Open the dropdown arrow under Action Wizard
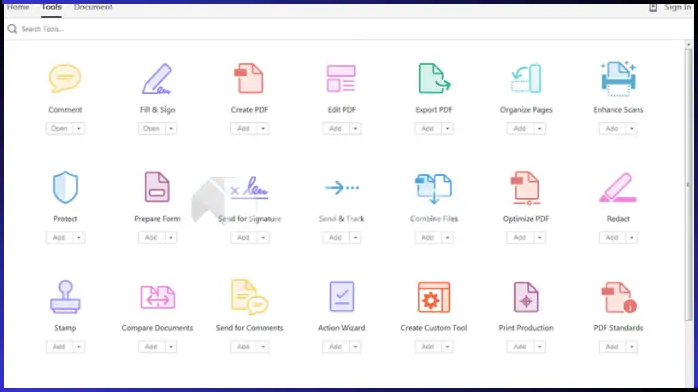This screenshot has height=392, width=698. pos(355,347)
